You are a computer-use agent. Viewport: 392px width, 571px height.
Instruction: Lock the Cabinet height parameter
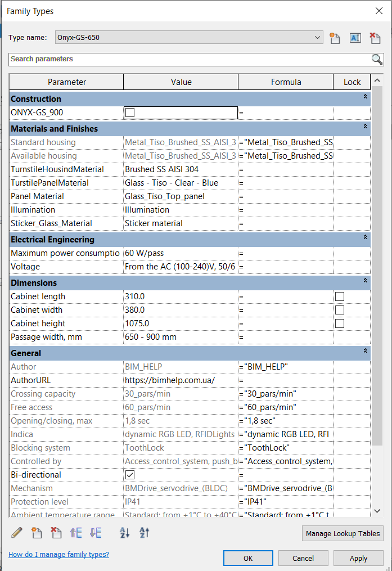(x=339, y=323)
